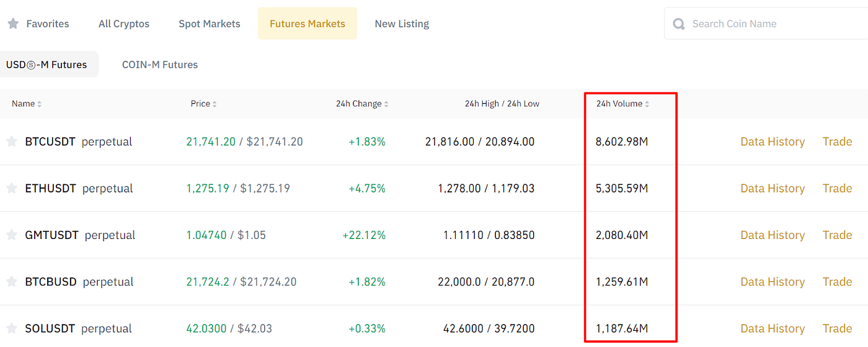Select the COIN-M Futures toggle
868x347 pixels.
point(160,65)
